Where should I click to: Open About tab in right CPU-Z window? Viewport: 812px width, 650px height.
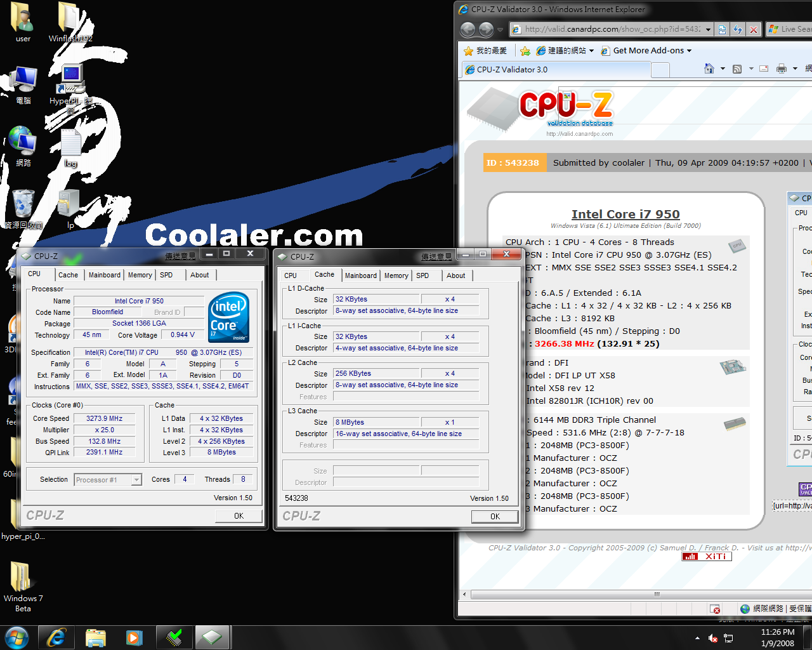(456, 275)
